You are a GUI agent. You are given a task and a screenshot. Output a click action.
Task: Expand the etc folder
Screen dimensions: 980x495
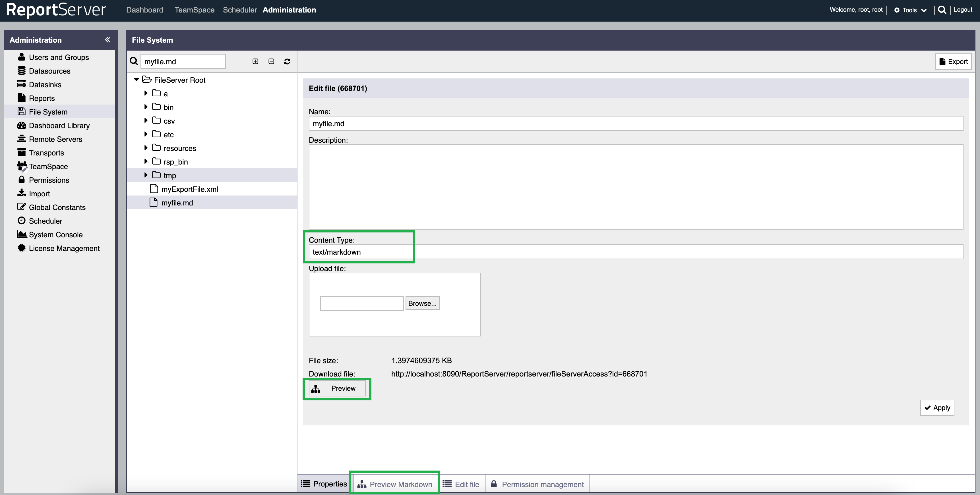click(146, 134)
